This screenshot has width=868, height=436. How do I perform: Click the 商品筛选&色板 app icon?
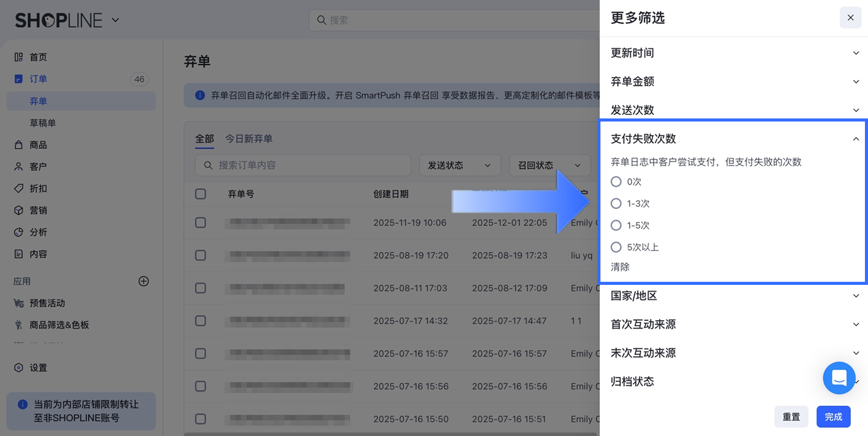tap(18, 325)
